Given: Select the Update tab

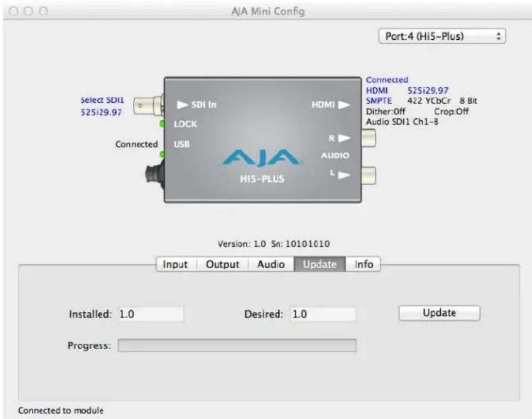Looking at the screenshot, I should pos(319,264).
